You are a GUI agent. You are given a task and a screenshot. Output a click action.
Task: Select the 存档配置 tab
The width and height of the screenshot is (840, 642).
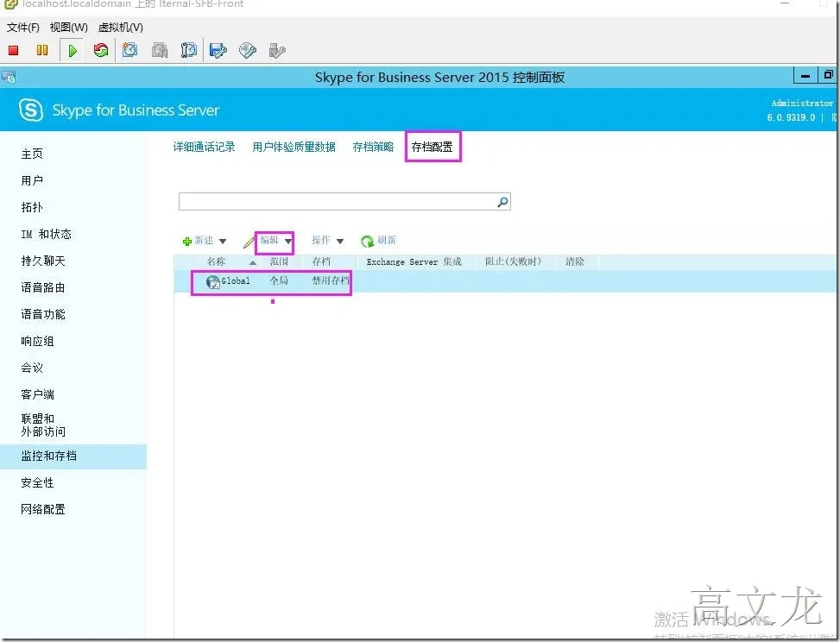point(432,147)
